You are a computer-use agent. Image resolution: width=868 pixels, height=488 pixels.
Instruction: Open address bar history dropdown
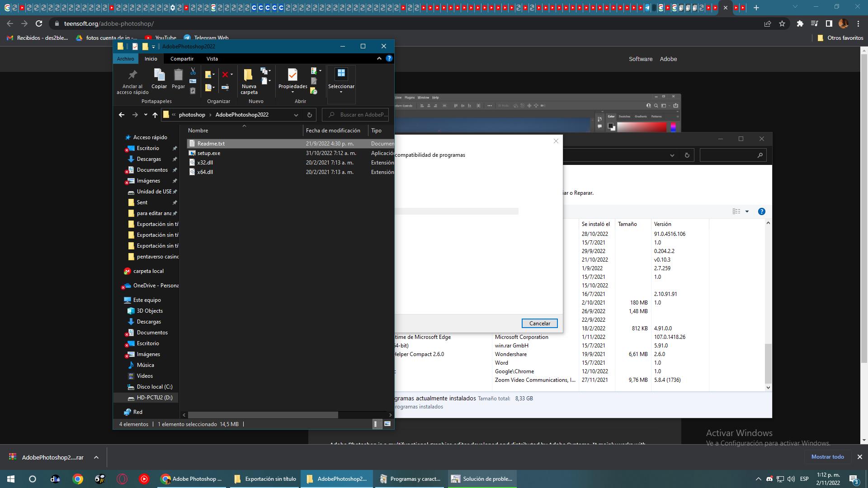[296, 115]
